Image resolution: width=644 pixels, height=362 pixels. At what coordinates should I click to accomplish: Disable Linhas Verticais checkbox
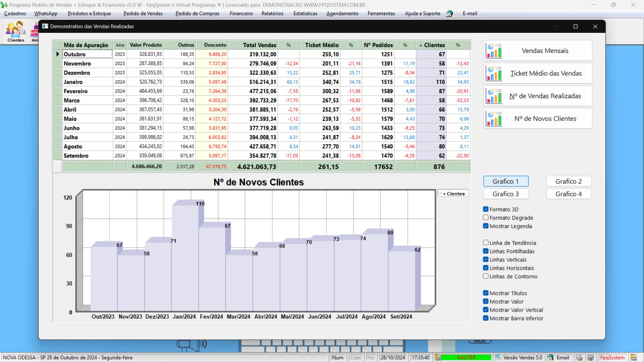coord(486,259)
